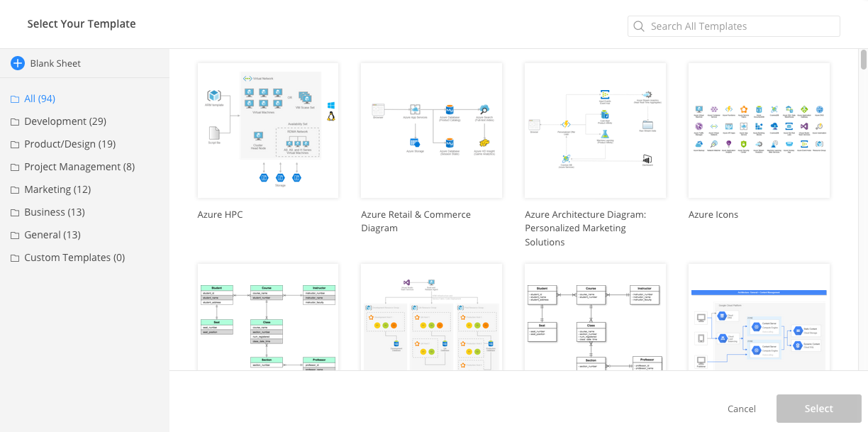Click the Search All Templates input field

[x=733, y=26]
